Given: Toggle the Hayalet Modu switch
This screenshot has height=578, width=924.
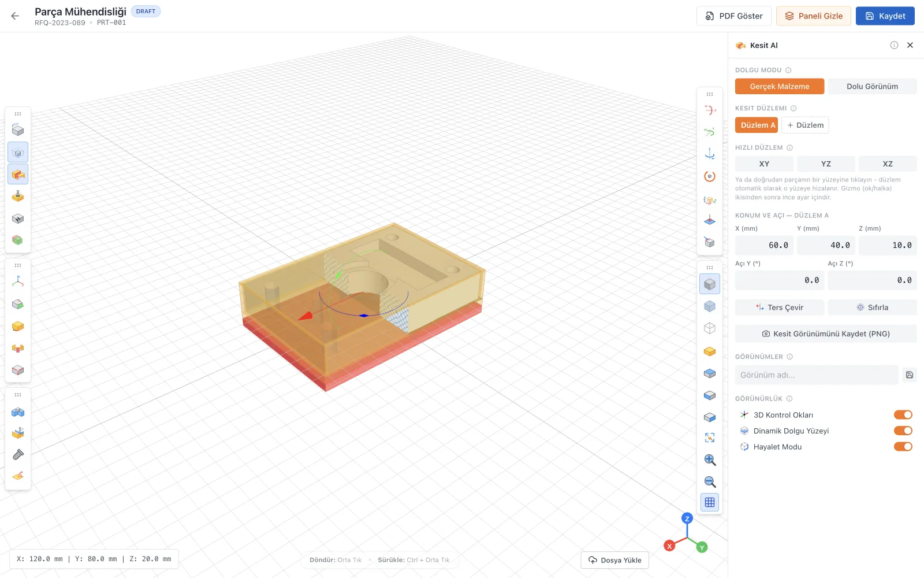Looking at the screenshot, I should click(x=903, y=447).
